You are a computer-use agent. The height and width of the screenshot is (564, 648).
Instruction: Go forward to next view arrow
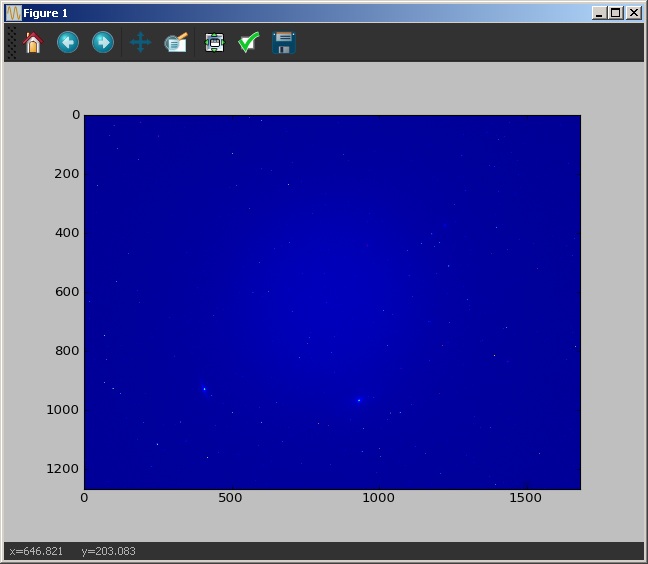tap(102, 42)
